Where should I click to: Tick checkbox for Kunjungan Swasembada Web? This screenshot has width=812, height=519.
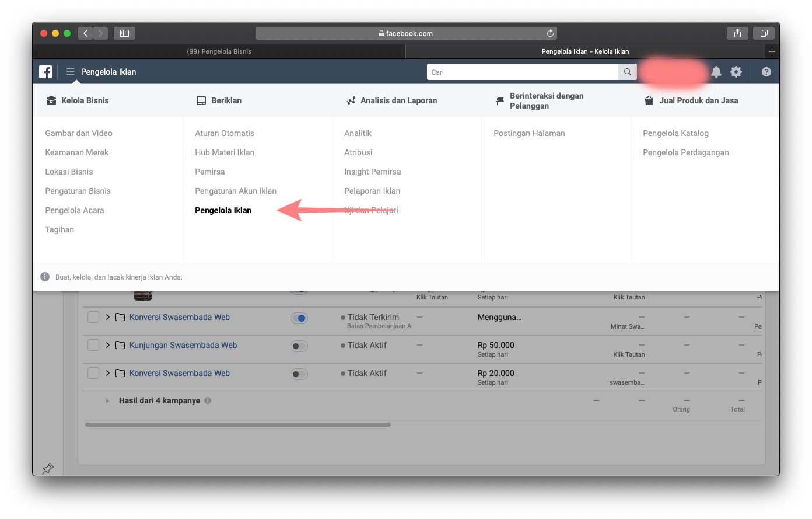click(93, 345)
